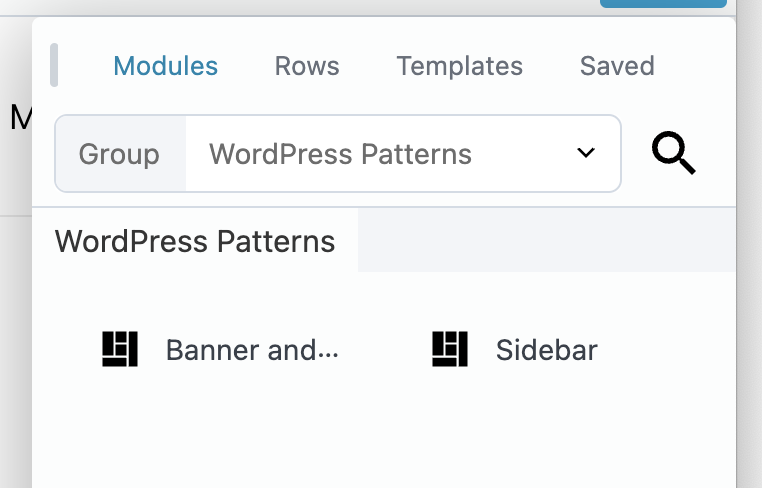Screen dimensions: 762x488
Task: Click the WordPress Patterns section heading
Action: (195, 241)
